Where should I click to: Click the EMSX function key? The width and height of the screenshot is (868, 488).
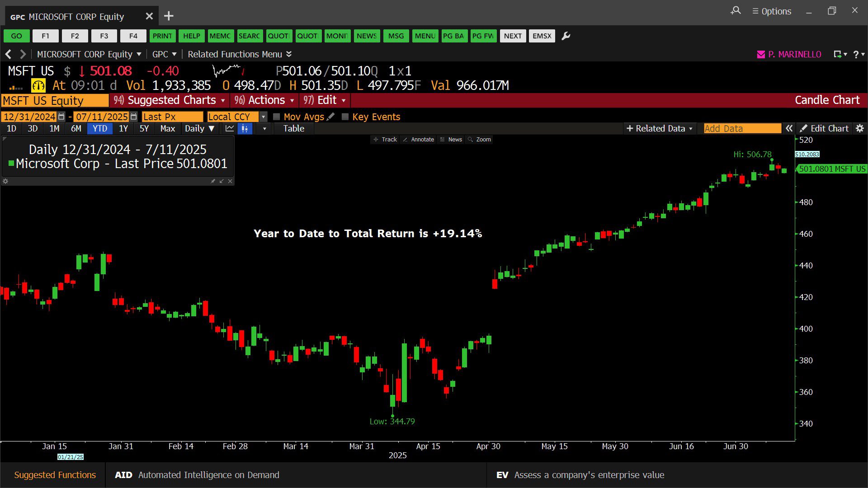542,36
